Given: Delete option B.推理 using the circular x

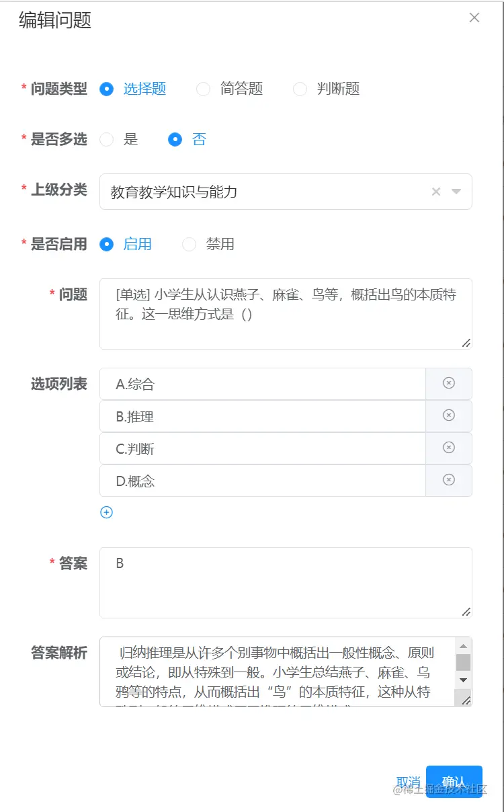Looking at the screenshot, I should point(449,415).
